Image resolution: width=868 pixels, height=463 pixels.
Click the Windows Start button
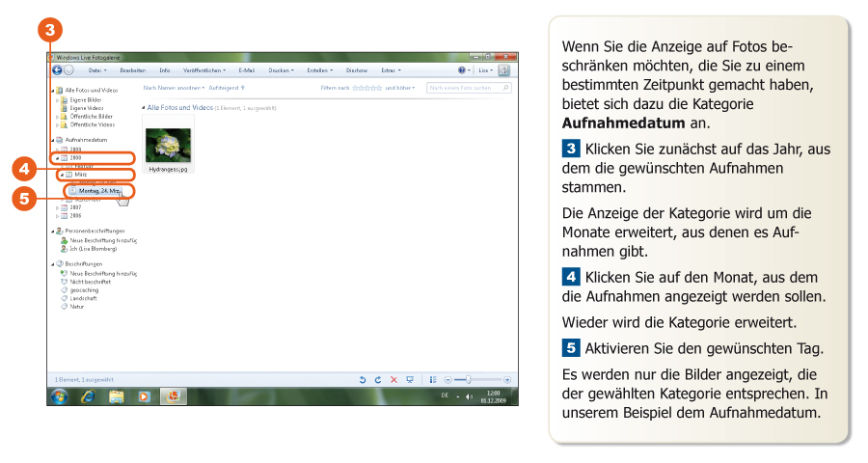pyautogui.click(x=60, y=395)
